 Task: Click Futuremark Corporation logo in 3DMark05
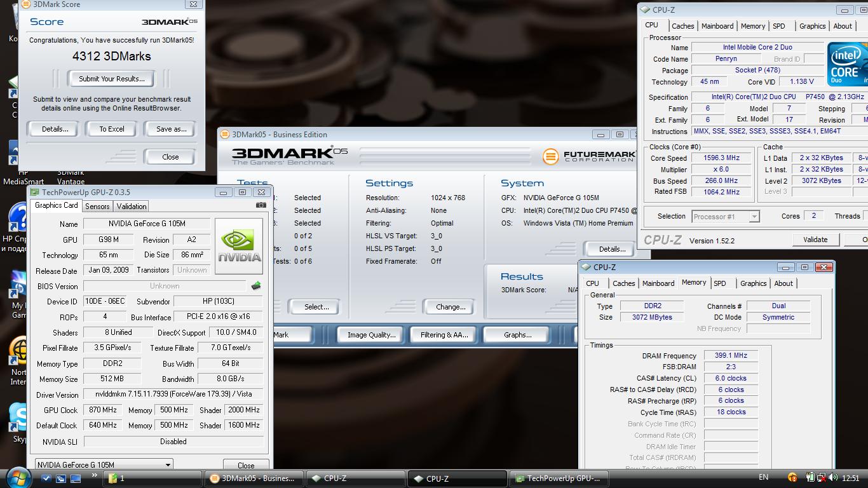588,156
